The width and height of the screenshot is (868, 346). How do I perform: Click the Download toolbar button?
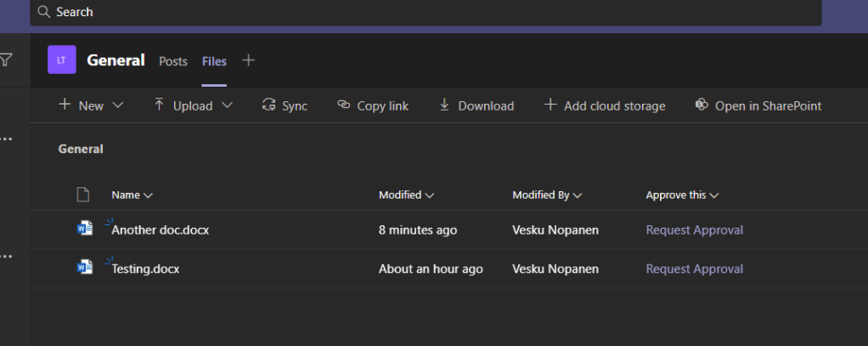click(476, 105)
